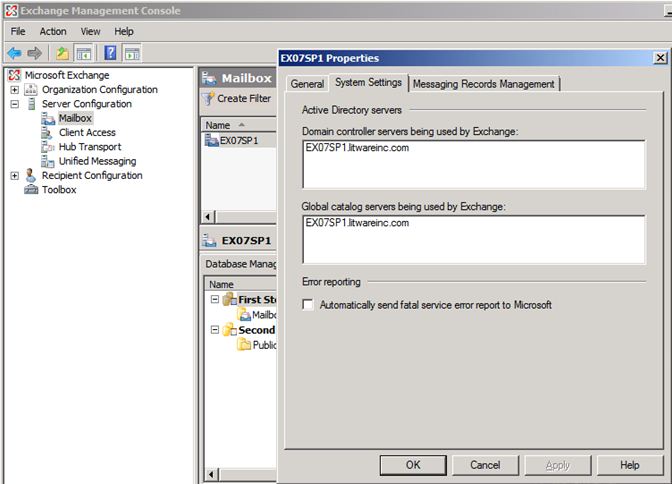The image size is (672, 484).
Task: Expand the Organization Configuration node
Action: (15, 90)
